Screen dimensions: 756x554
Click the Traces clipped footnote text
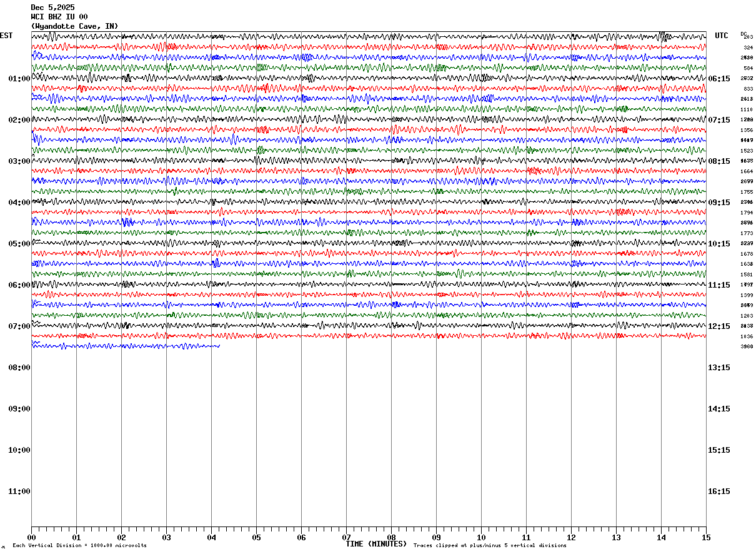click(x=490, y=546)
